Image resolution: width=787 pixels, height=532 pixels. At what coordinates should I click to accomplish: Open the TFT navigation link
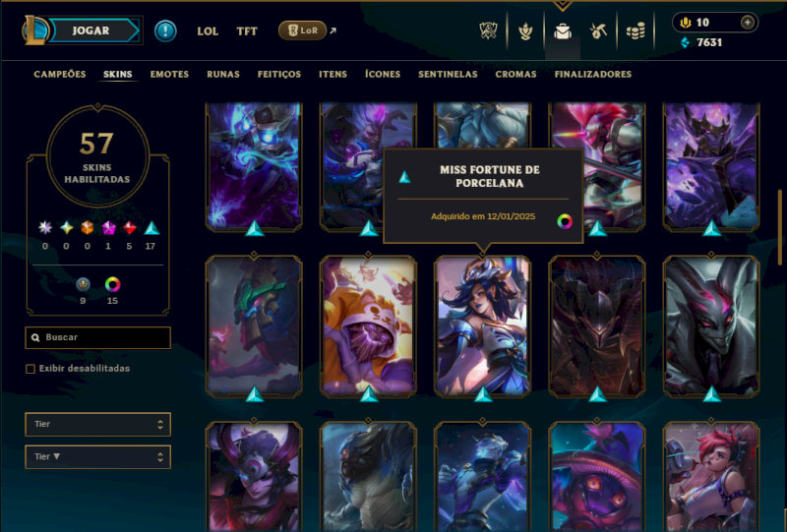pyautogui.click(x=247, y=31)
